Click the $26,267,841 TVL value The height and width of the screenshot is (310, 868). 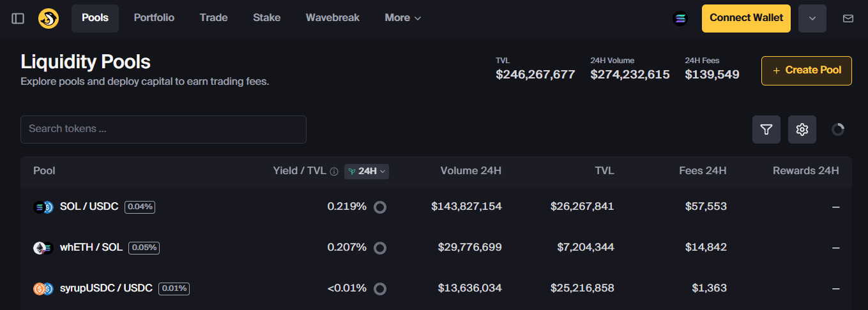point(582,207)
